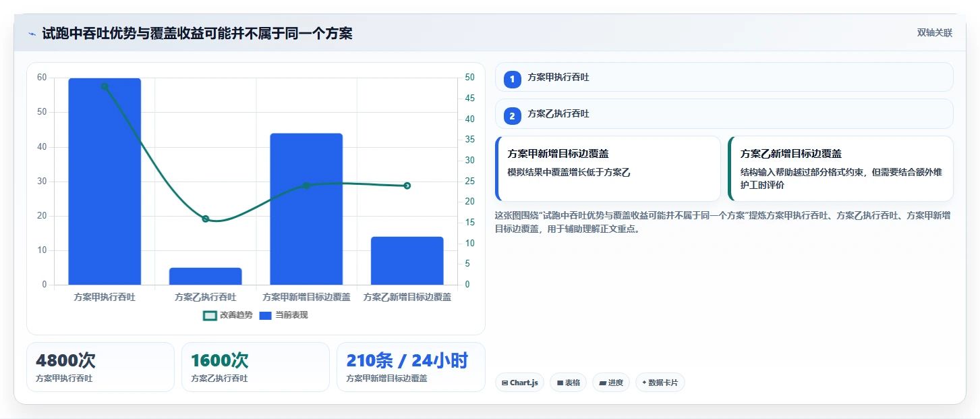Click the x-axis label 方案甲新增目标边覆盖

pyautogui.click(x=306, y=297)
